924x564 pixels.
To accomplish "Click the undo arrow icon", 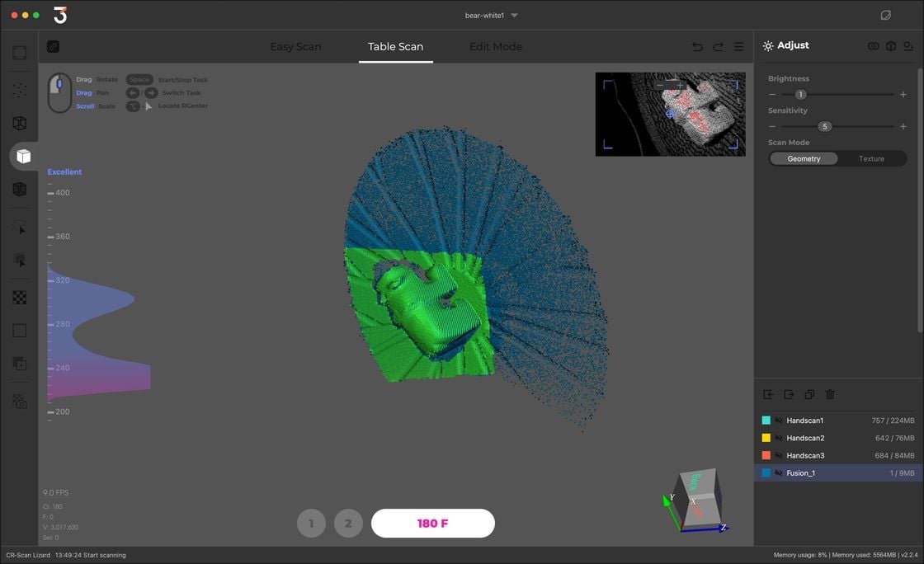I will tap(697, 47).
